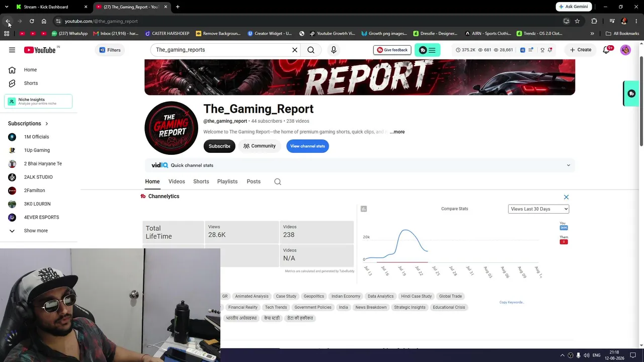The width and height of the screenshot is (644, 362).
Task: Go to the YouTube logo home
Action: [40, 50]
